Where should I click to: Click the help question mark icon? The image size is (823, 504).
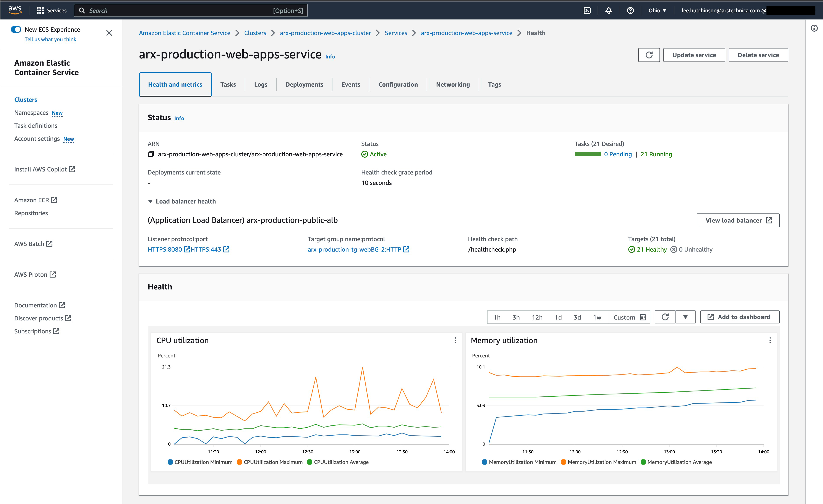point(630,10)
